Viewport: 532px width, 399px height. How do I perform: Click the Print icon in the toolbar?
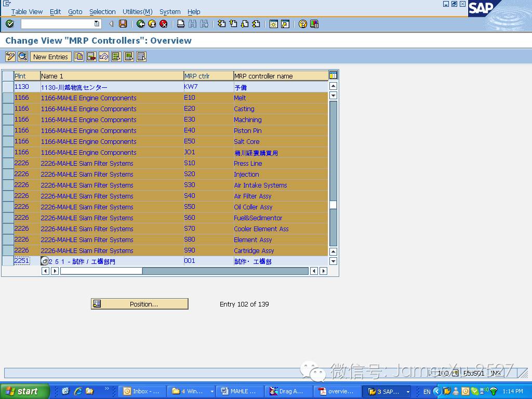coord(181,24)
